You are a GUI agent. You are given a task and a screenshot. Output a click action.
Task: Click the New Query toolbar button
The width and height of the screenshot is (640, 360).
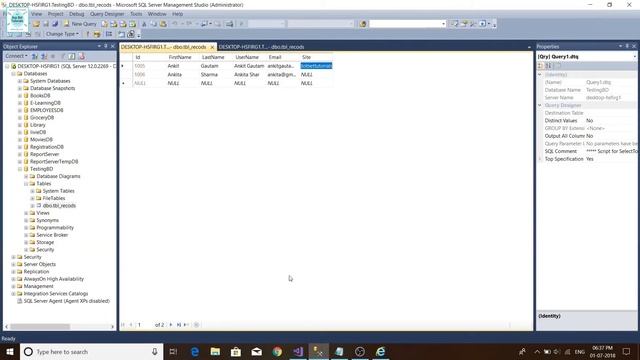80,24
